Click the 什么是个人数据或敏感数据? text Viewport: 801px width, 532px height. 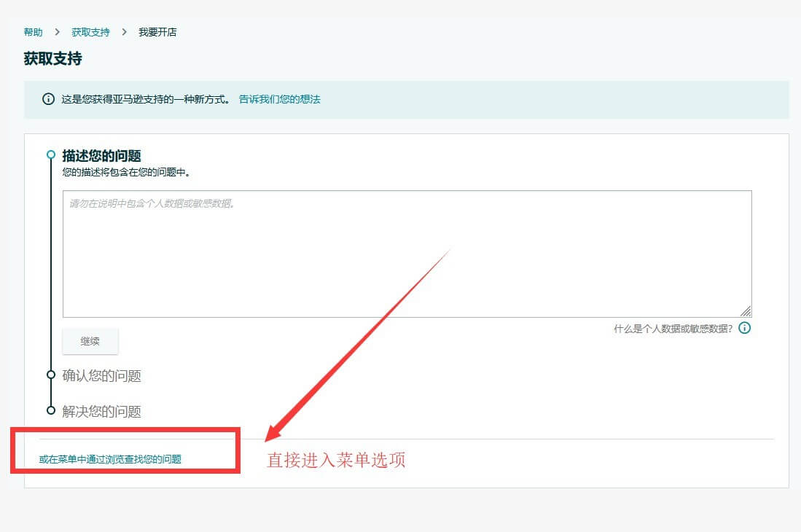coord(673,329)
